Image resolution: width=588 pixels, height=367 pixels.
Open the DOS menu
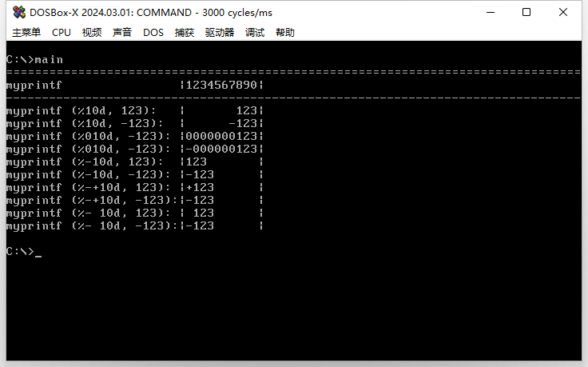pos(153,33)
